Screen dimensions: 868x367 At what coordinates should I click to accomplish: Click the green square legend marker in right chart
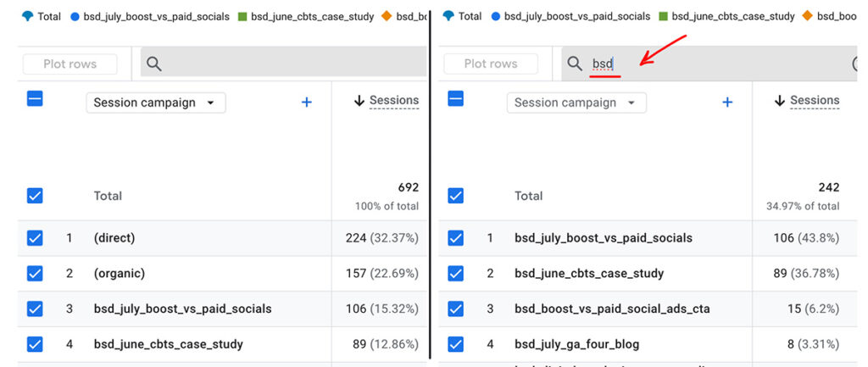(664, 17)
